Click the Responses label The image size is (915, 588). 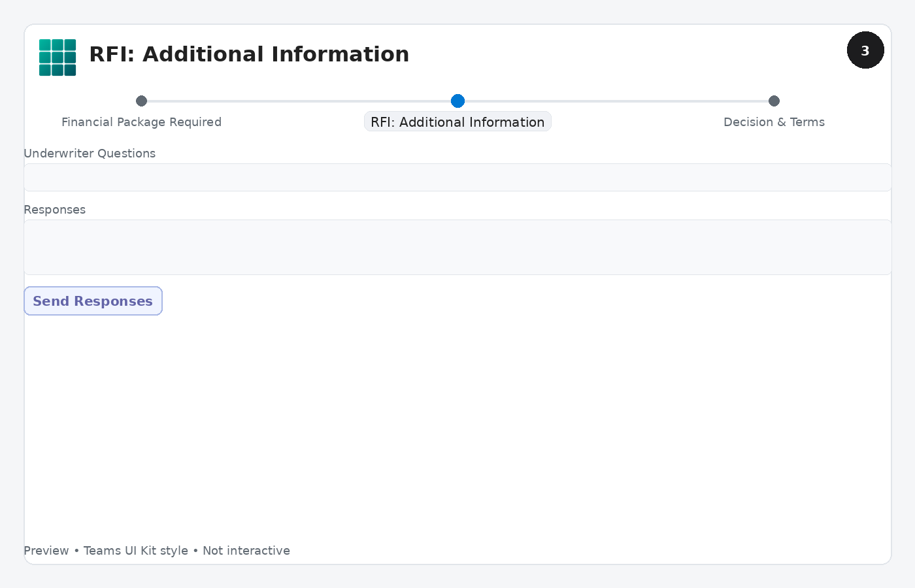pos(54,210)
